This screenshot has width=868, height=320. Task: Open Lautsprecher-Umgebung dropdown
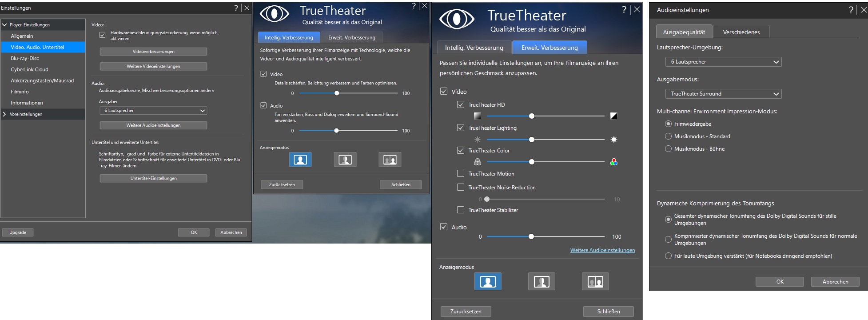(x=723, y=62)
